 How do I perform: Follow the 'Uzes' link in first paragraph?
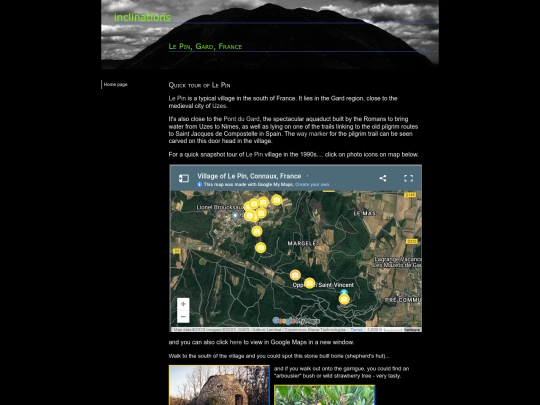(x=219, y=106)
